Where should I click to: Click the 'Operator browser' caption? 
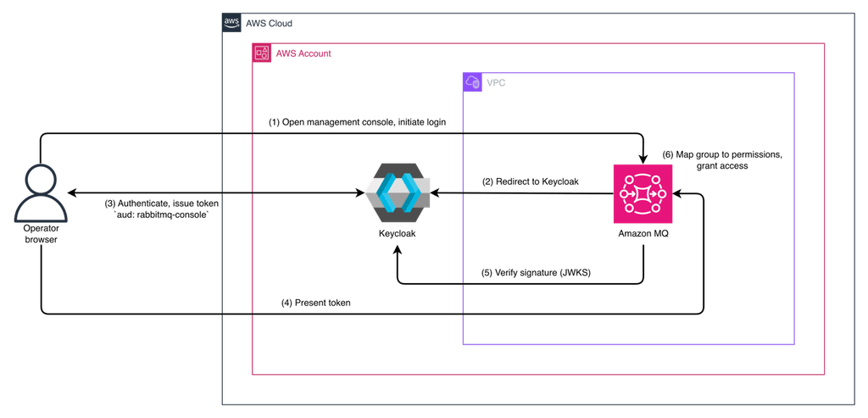click(41, 234)
